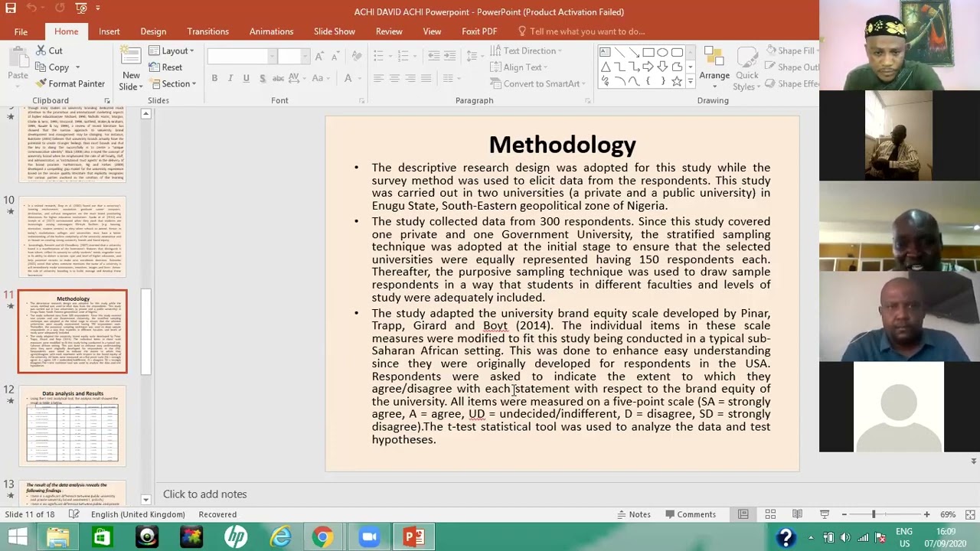Switch to the Animations tab
This screenshot has height=551, width=980.
tap(271, 31)
